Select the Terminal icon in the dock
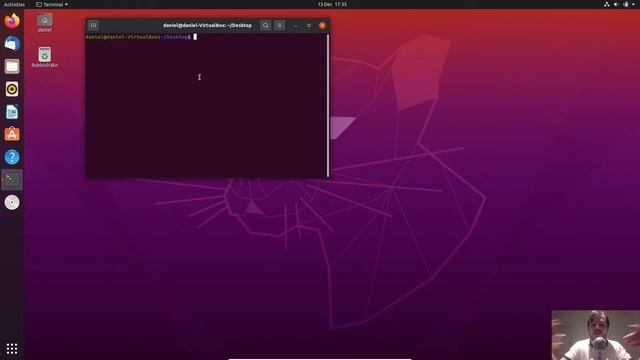640x360 pixels. [12, 180]
